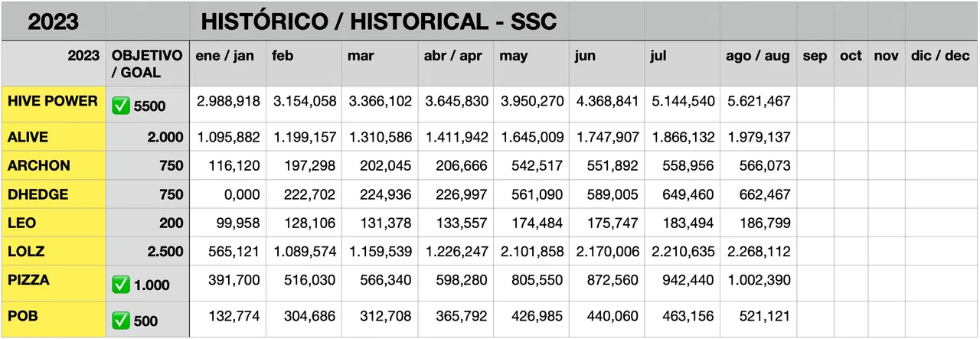This screenshot has height=339, width=980.
Task: Select the POB February value 304,686
Action: click(305, 315)
